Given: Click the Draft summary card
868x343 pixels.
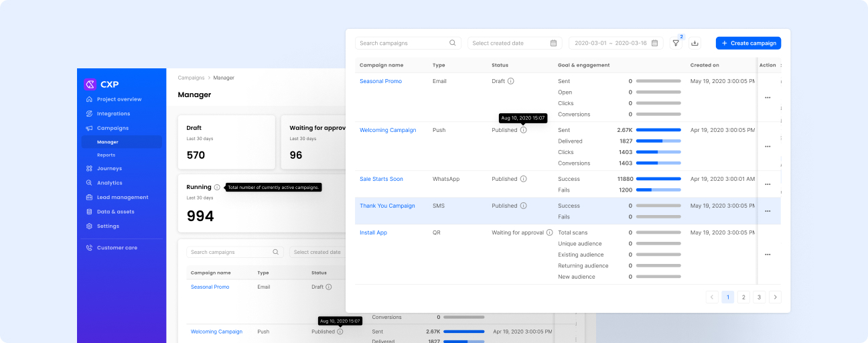Looking at the screenshot, I should tap(226, 142).
